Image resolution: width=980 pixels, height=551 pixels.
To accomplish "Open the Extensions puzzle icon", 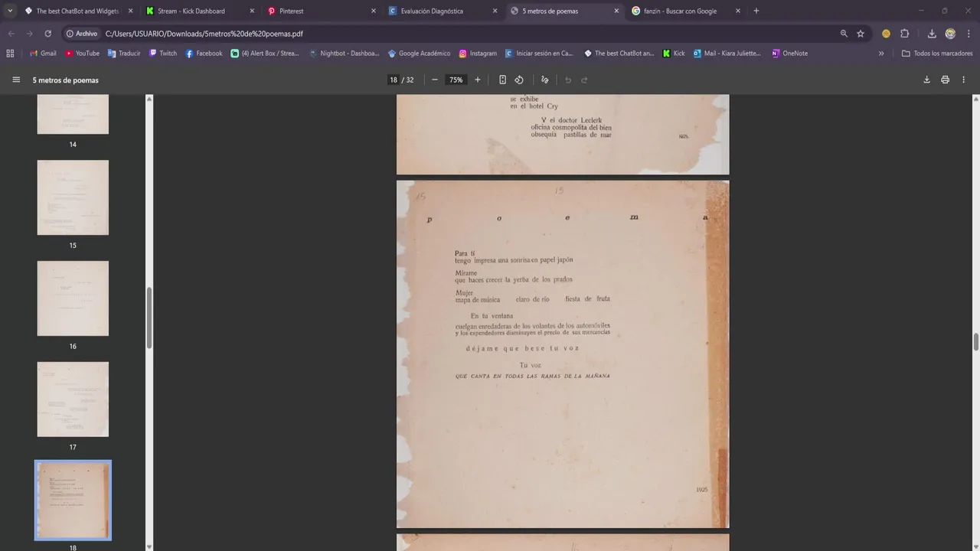I will coord(904,34).
